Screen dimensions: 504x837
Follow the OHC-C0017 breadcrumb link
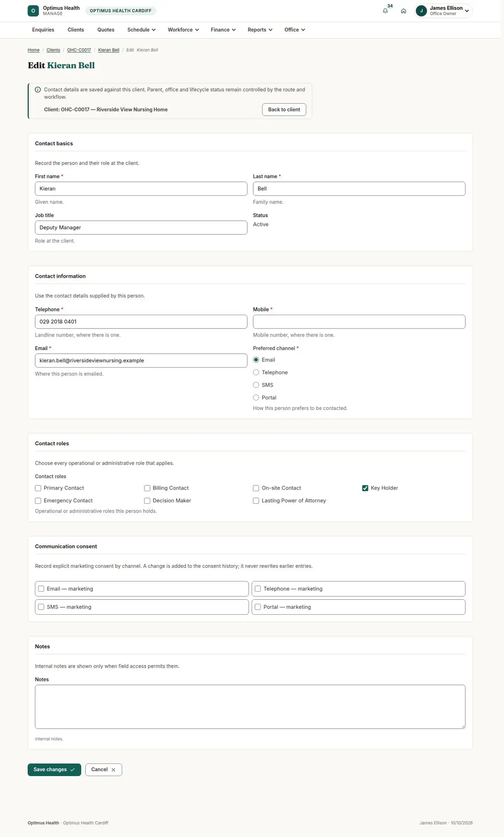point(79,50)
